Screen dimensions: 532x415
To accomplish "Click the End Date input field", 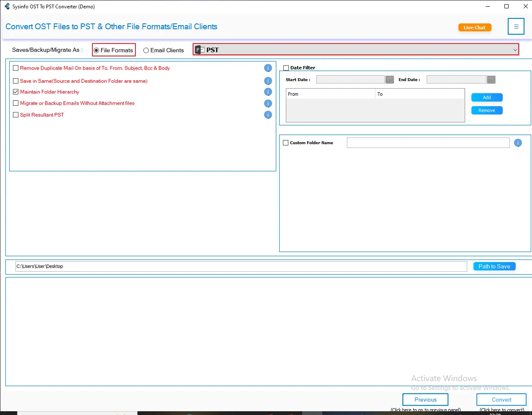I will click(x=456, y=79).
